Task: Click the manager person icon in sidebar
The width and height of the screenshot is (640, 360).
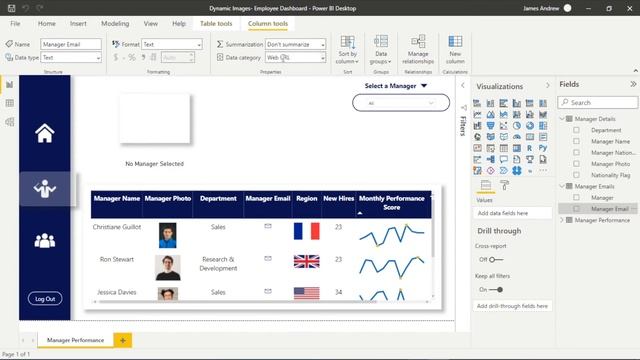Action: point(44,189)
